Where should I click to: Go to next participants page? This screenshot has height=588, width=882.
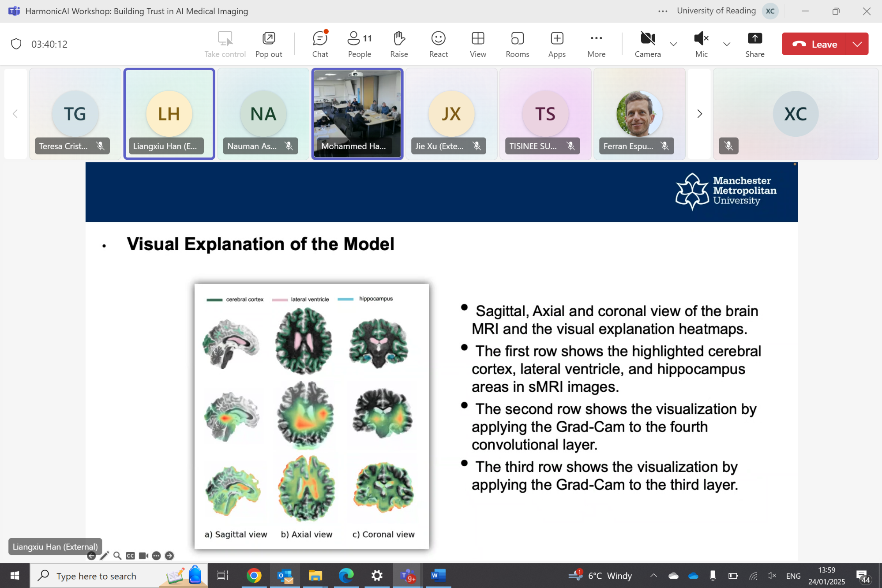[699, 114]
